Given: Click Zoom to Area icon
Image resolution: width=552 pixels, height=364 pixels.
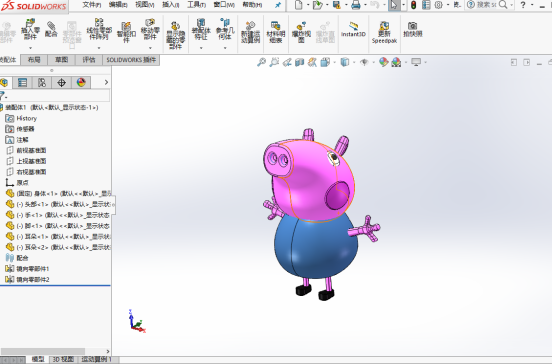Looking at the screenshot, I should point(274,62).
